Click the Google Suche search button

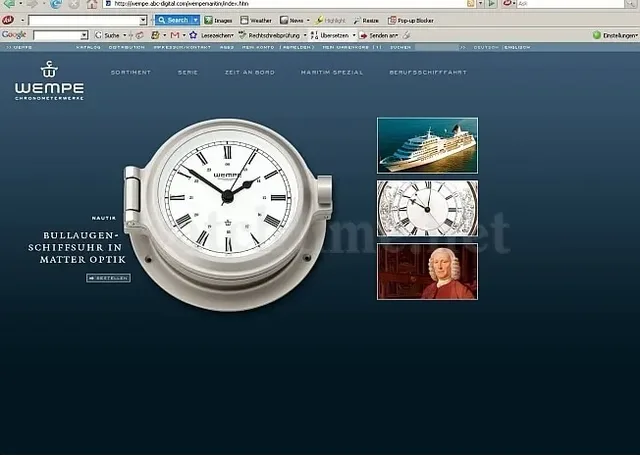[x=107, y=36]
